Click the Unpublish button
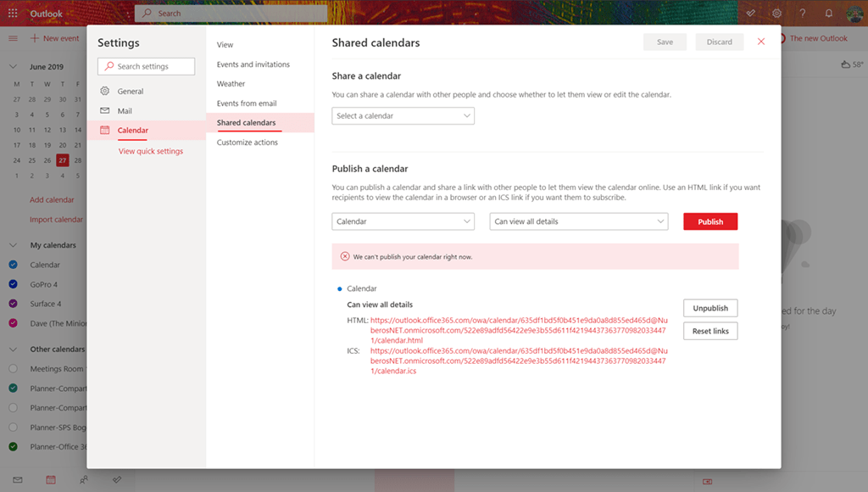The width and height of the screenshot is (868, 492). (x=710, y=308)
